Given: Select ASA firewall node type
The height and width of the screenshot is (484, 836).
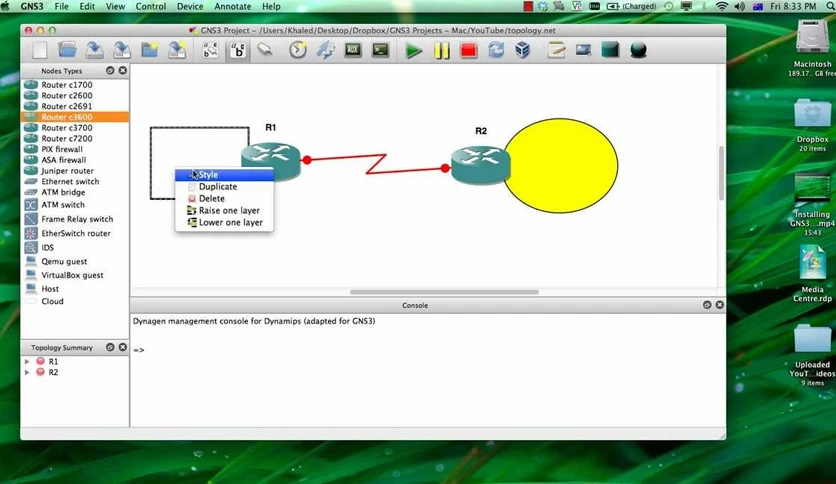Looking at the screenshot, I should point(75,159).
